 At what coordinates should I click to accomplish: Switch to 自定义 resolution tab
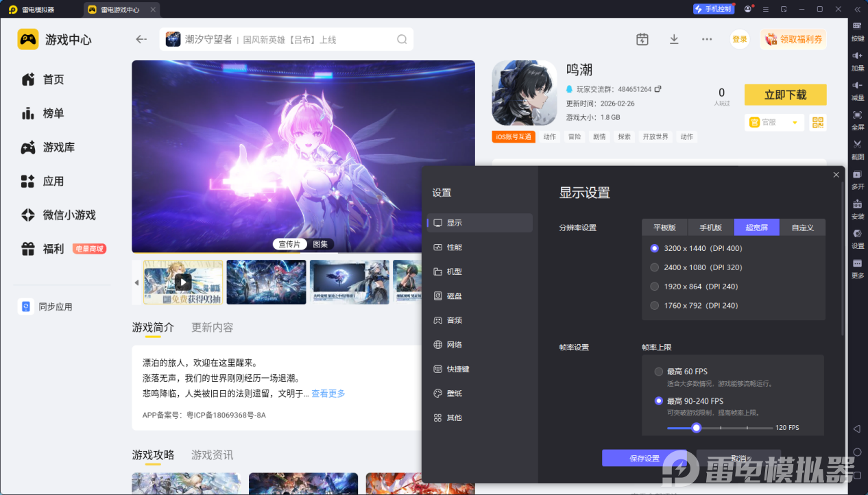[803, 228]
